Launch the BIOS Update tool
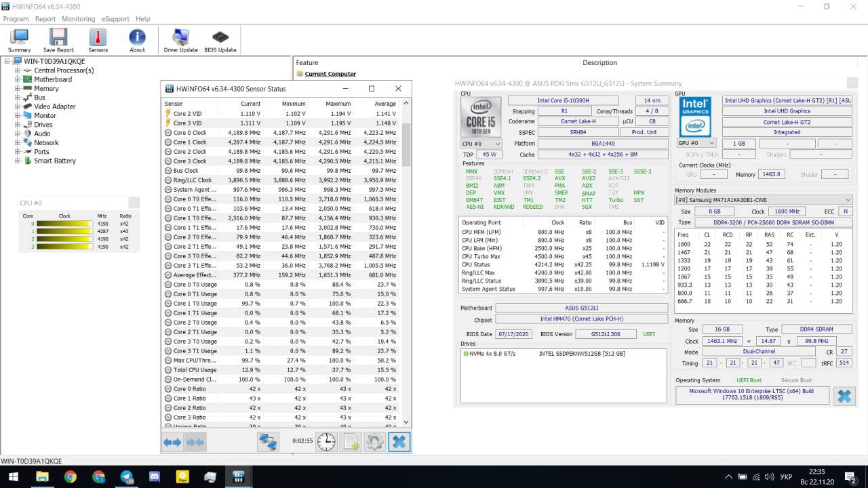868x488 pixels. pos(220,40)
